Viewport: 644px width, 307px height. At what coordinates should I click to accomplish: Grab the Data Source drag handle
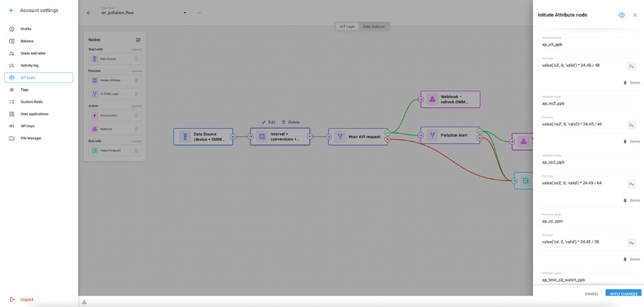(136, 59)
